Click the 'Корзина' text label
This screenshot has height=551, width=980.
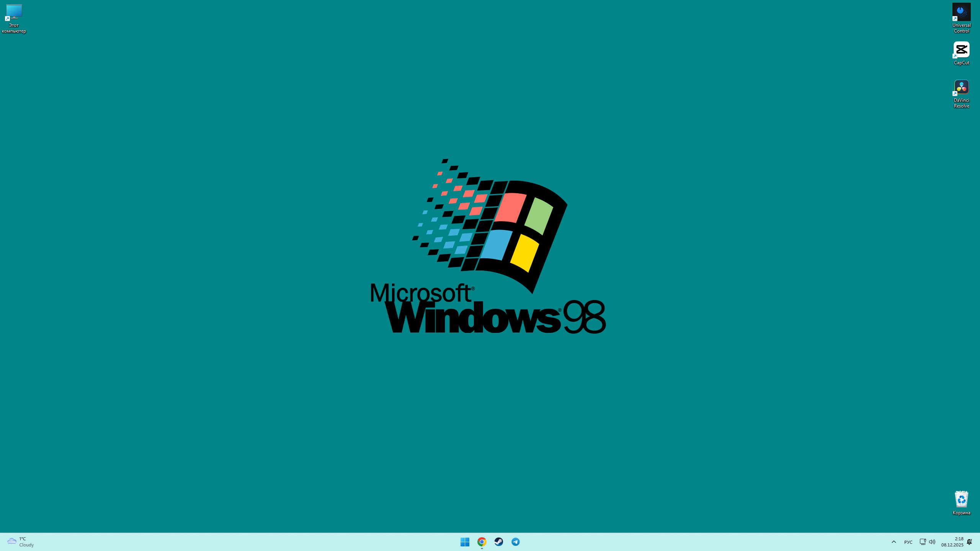(x=961, y=513)
